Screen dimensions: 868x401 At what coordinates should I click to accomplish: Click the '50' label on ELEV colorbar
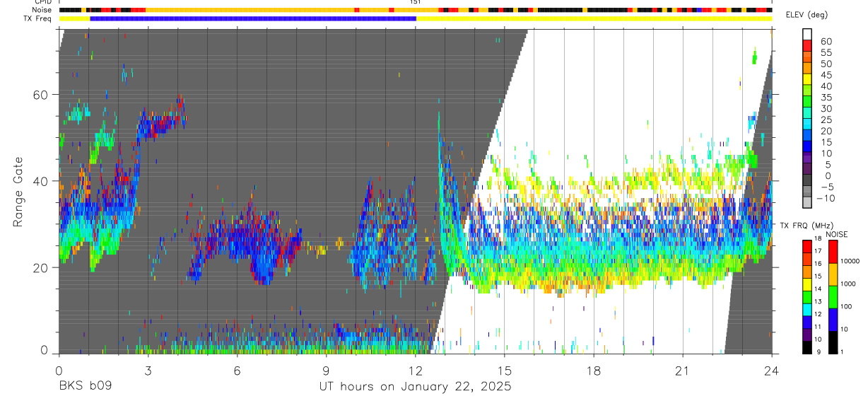coord(826,64)
